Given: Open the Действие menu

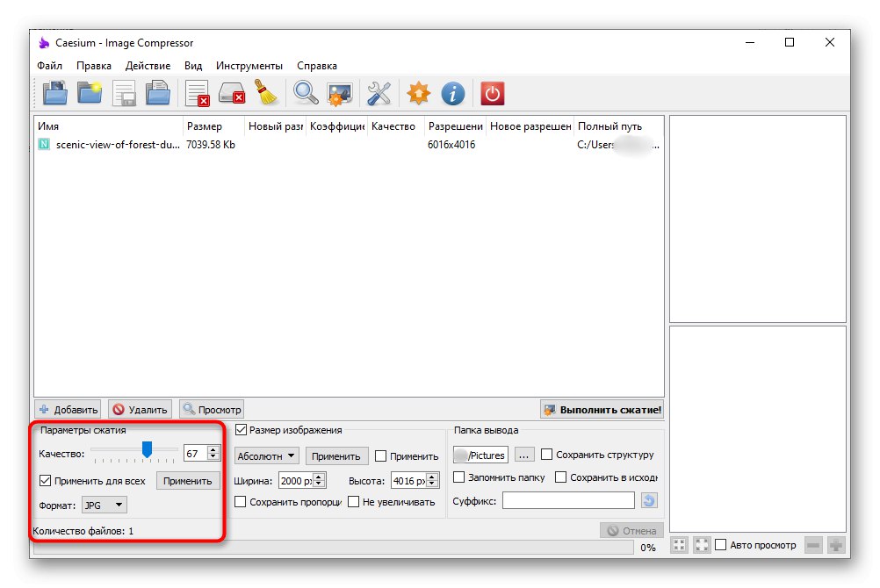Looking at the screenshot, I should 148,66.
